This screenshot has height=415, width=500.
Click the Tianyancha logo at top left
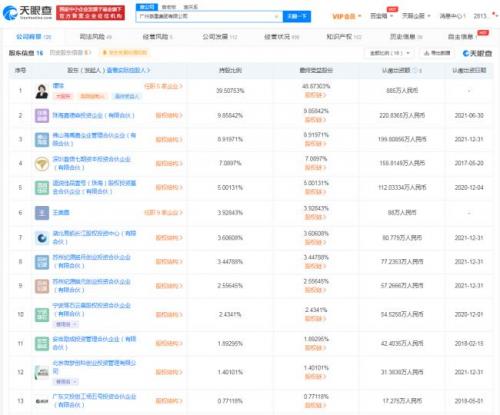click(x=27, y=12)
